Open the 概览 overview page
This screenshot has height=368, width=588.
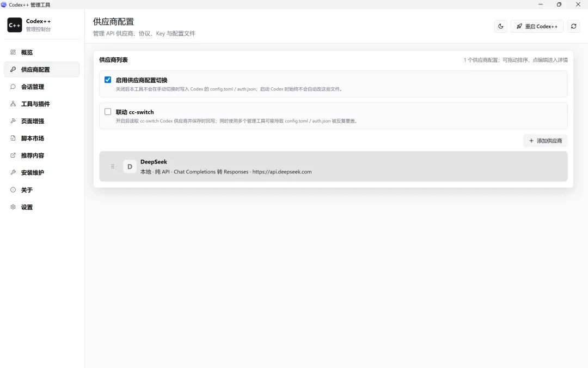tap(41, 52)
